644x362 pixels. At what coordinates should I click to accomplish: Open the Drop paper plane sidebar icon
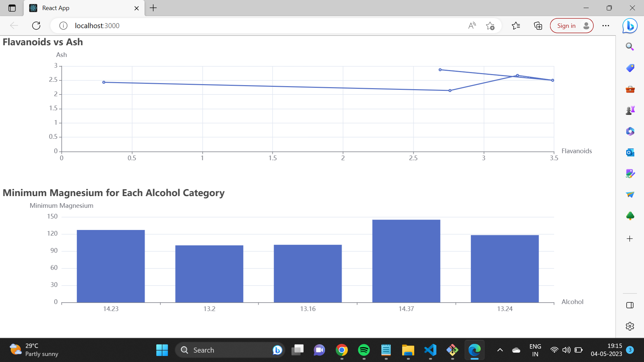click(630, 194)
